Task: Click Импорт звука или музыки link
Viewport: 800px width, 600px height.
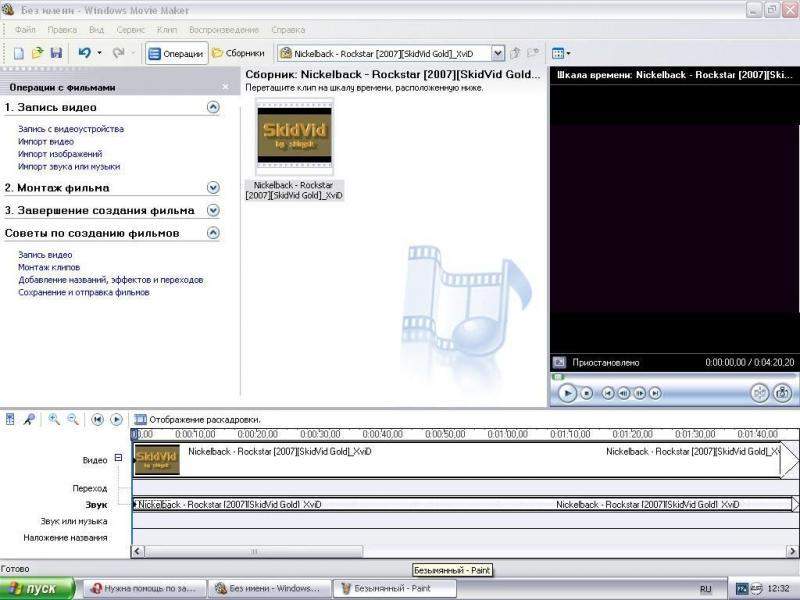Action: [69, 166]
